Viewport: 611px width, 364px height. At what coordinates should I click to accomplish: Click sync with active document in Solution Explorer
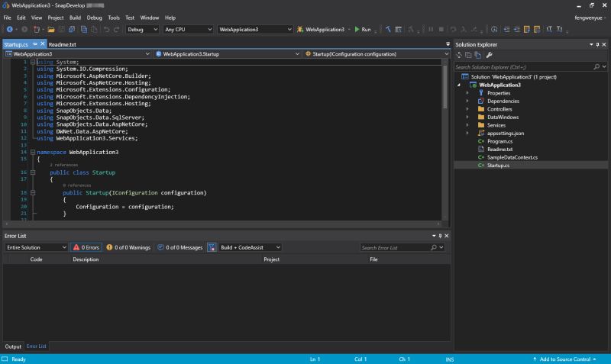(459, 55)
